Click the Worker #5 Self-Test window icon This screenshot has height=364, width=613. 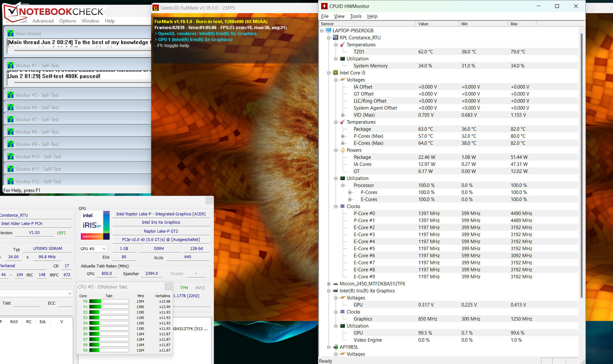click(x=11, y=95)
